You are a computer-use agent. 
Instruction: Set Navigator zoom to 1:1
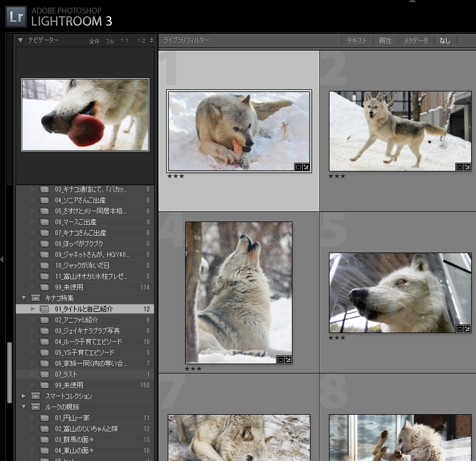click(125, 41)
